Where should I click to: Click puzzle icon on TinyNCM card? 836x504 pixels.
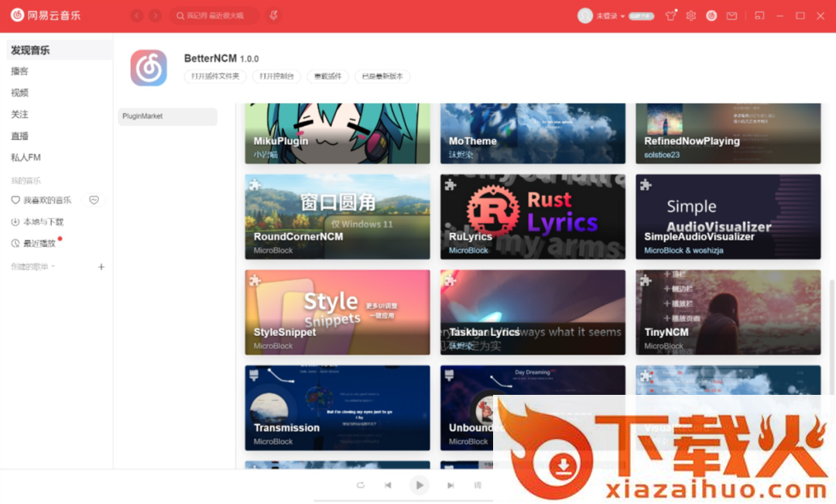[646, 280]
